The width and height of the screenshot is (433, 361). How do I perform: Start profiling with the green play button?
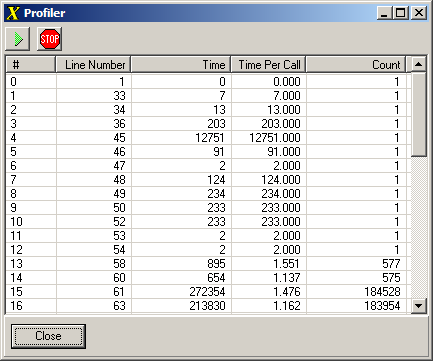[x=18, y=39]
